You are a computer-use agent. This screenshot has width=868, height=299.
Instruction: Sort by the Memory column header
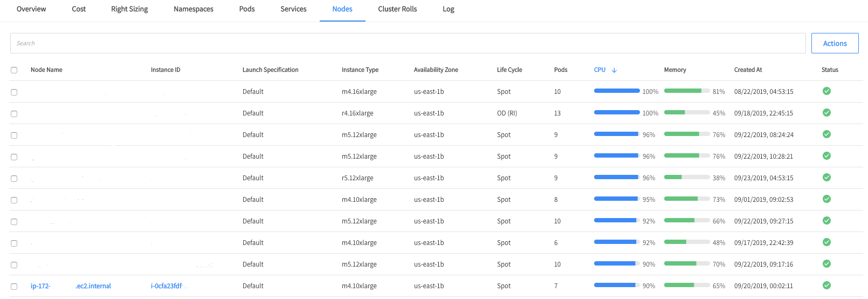(674, 70)
